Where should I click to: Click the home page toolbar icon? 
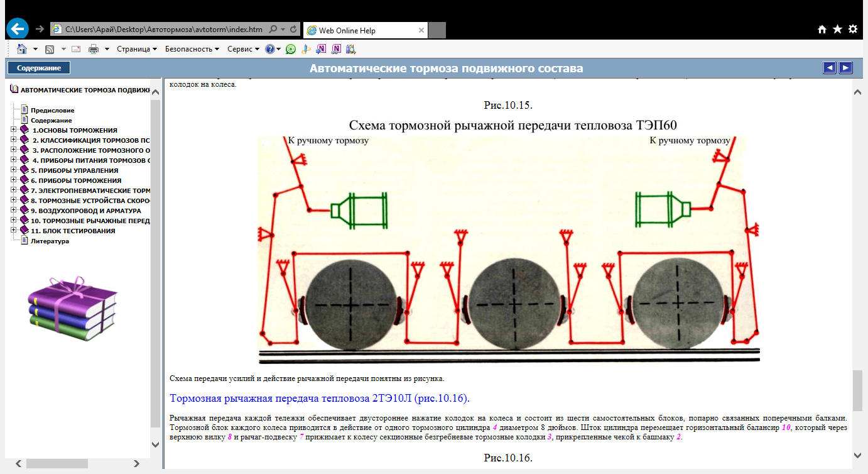click(x=22, y=48)
